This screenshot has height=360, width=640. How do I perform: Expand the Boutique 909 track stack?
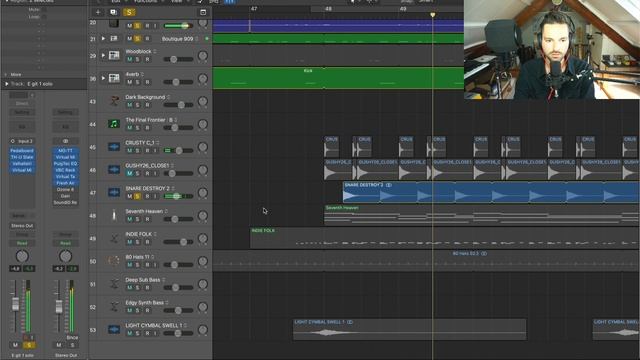click(x=103, y=39)
